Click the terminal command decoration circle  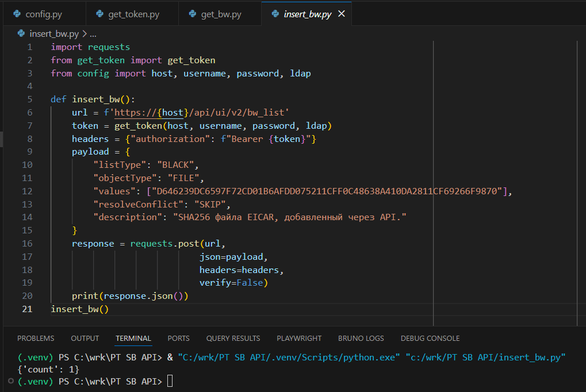tap(11, 381)
